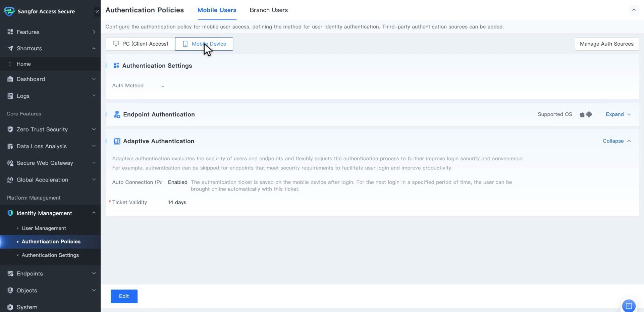
Task: Click the Secure Web Gateway icon
Action: tap(10, 163)
